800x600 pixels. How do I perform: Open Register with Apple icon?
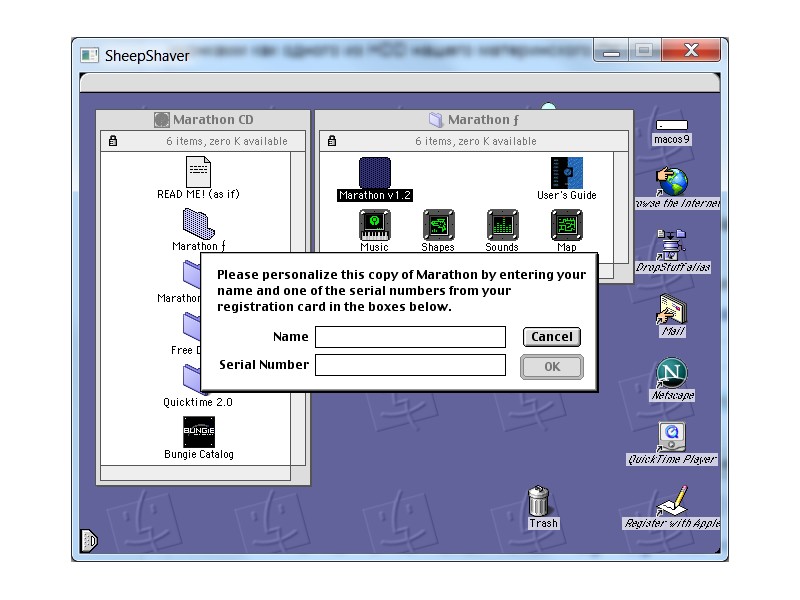[x=672, y=501]
